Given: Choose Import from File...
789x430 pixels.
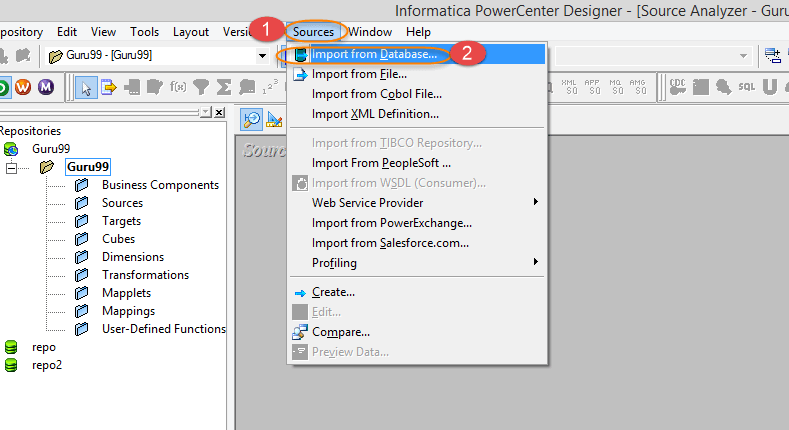Looking at the screenshot, I should point(418,74).
